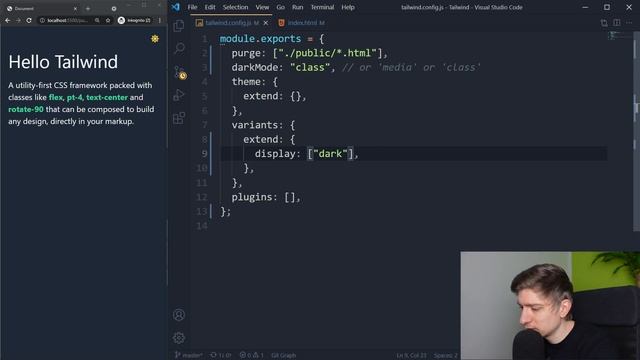
Task: Click the Hello Tailwind heading
Action: point(63,62)
